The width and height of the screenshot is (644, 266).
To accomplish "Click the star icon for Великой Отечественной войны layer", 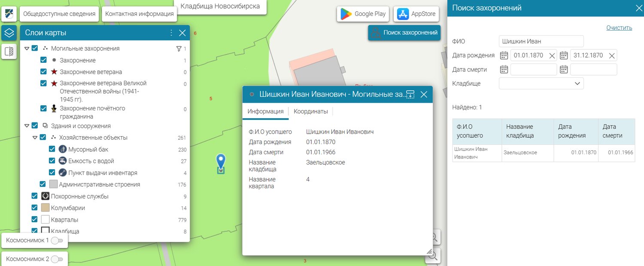I will (x=54, y=83).
